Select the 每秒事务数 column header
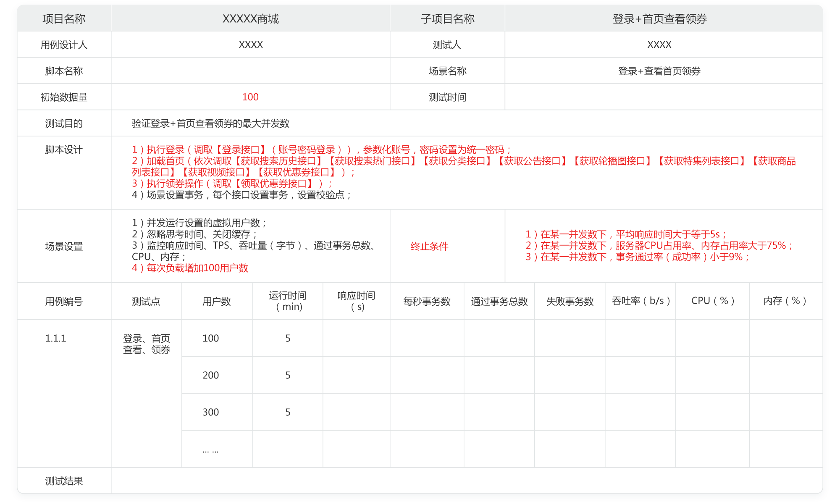 [427, 301]
